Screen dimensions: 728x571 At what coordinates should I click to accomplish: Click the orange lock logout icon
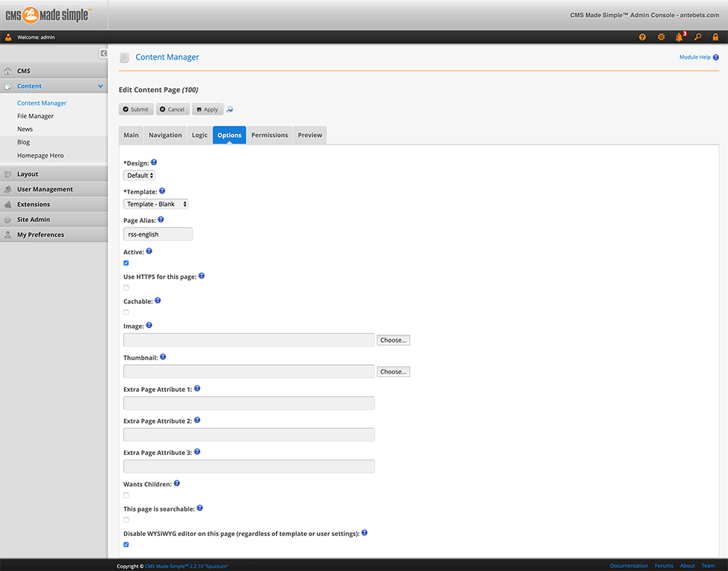coord(715,37)
